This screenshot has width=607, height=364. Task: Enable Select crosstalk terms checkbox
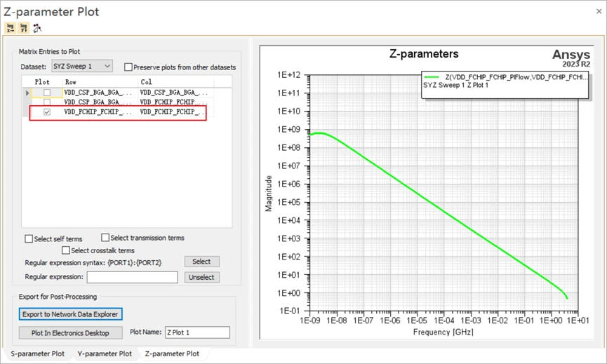click(66, 250)
